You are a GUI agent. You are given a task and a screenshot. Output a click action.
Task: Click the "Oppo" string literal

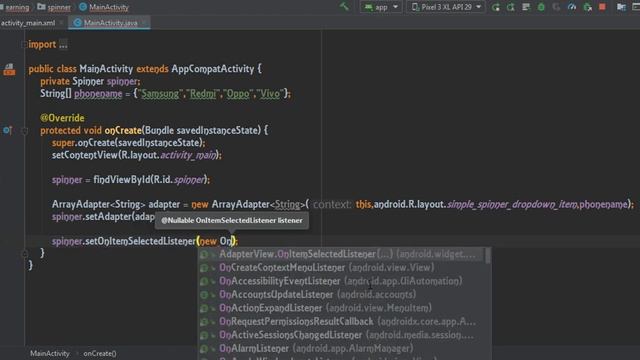click(238, 94)
